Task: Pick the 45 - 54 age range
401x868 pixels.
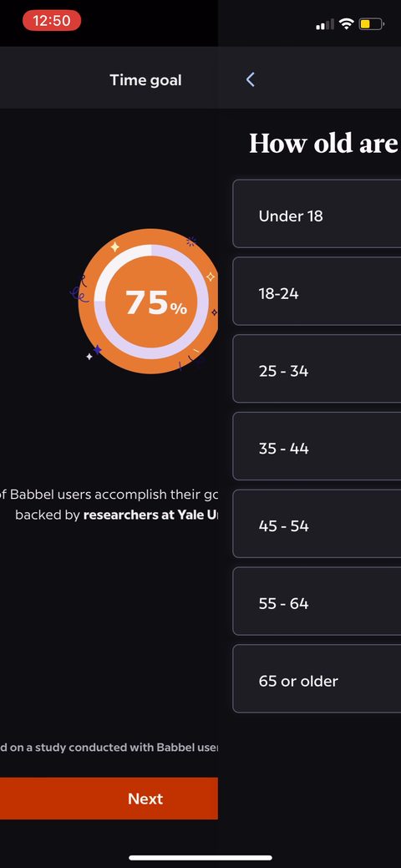Action: tap(317, 524)
